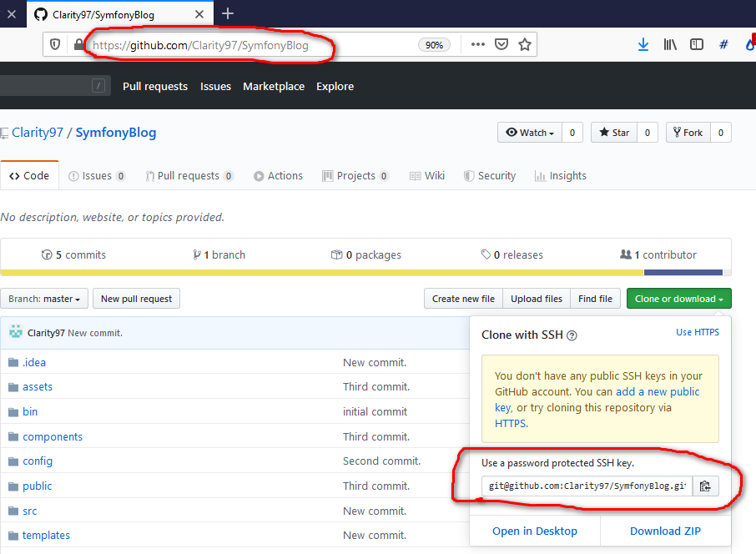The height and width of the screenshot is (554, 756).
Task: Close the Clarity97/SymfonyBlog tab
Action: (199, 14)
